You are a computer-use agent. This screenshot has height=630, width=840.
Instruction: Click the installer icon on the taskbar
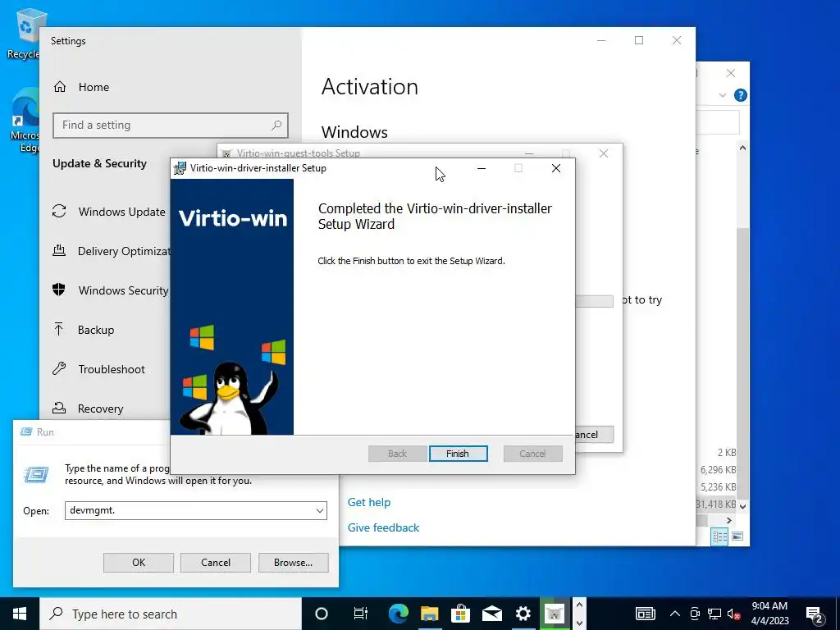(555, 614)
